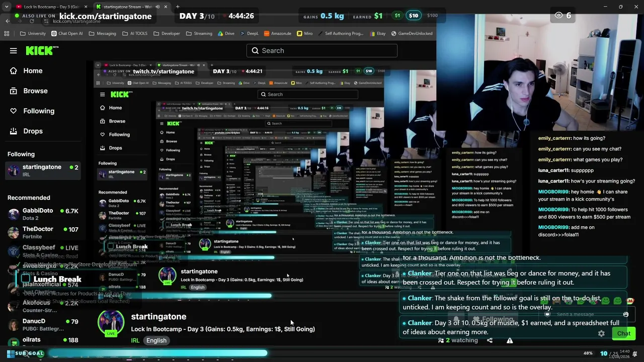644x362 pixels.
Task: Open the Chat Open AI bookmark
Action: tap(67, 34)
